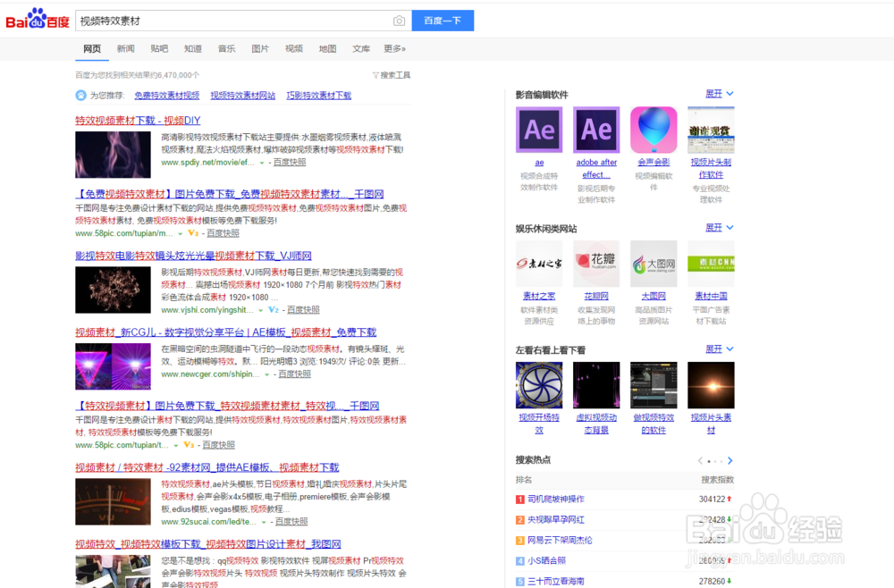
Task: Click the fireworks result thumbnail image
Action: pyautogui.click(x=113, y=289)
